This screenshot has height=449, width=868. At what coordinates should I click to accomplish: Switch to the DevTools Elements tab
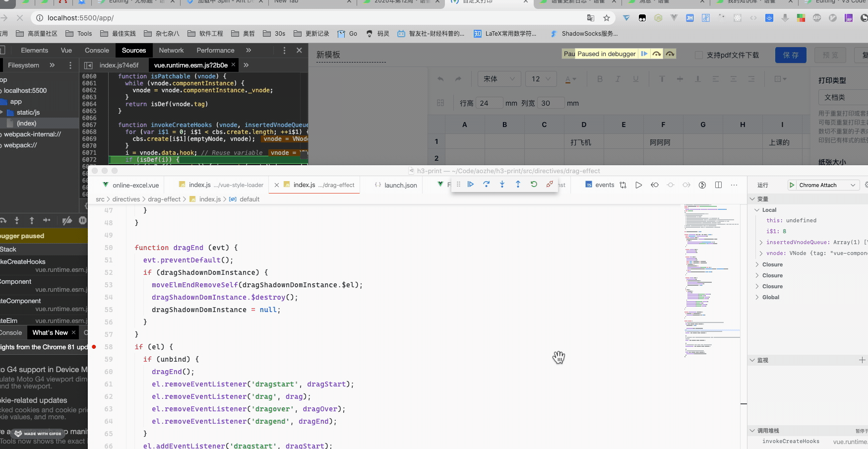34,51
